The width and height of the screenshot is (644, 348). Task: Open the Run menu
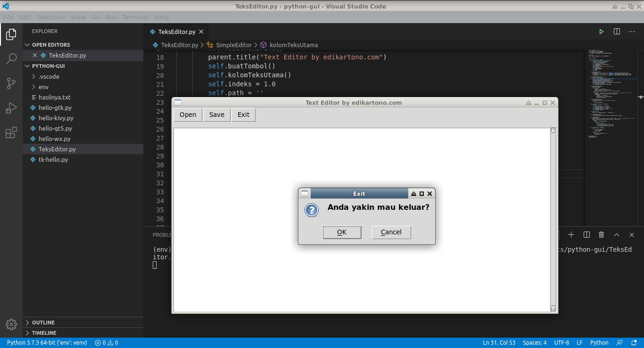point(111,17)
